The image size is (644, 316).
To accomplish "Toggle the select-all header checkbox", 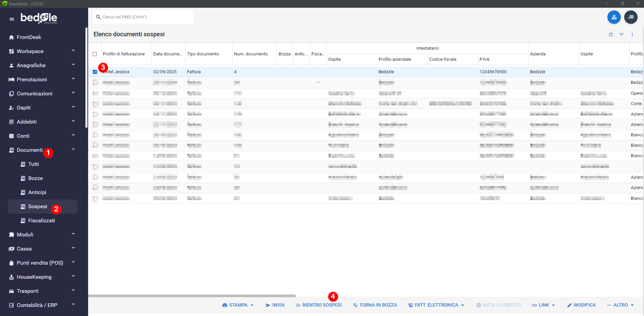I will pyautogui.click(x=95, y=54).
